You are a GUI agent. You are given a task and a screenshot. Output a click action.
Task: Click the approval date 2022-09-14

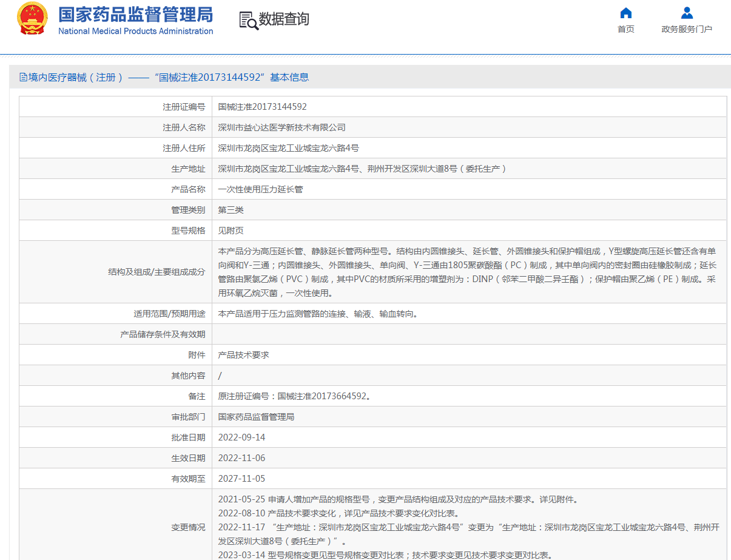click(x=241, y=437)
